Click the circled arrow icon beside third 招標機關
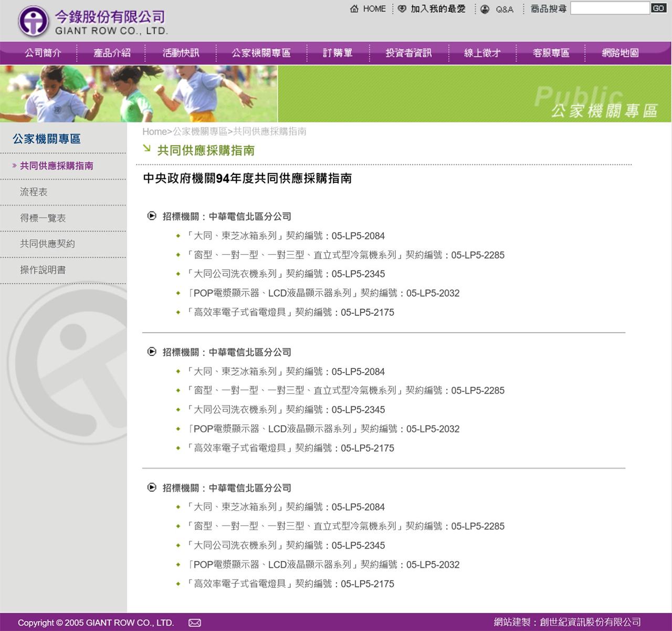The image size is (672, 631). tap(152, 487)
